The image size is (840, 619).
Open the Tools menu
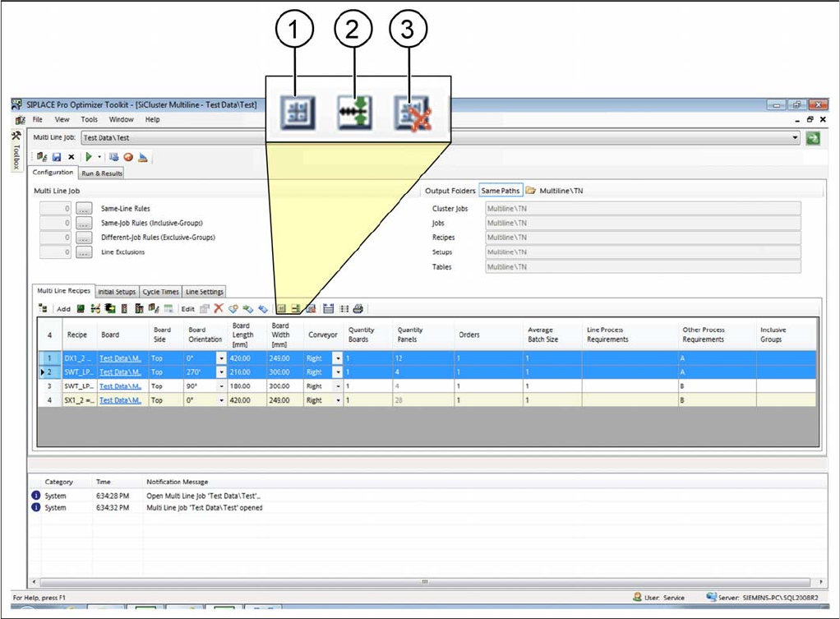[89, 120]
